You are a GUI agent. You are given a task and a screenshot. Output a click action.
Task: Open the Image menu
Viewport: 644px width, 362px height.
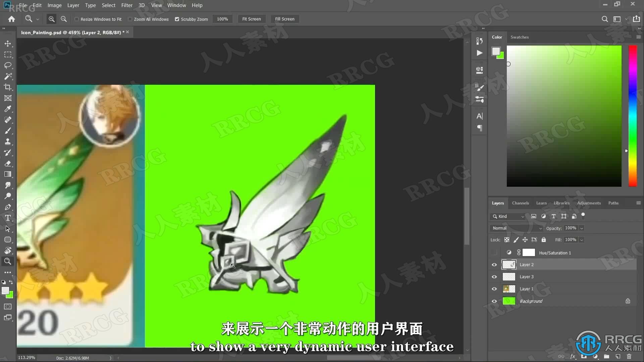click(54, 5)
